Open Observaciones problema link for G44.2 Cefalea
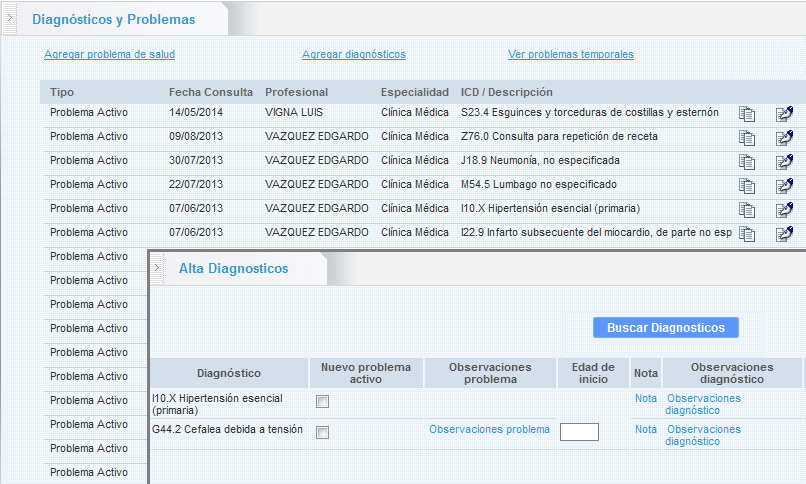 click(x=489, y=429)
